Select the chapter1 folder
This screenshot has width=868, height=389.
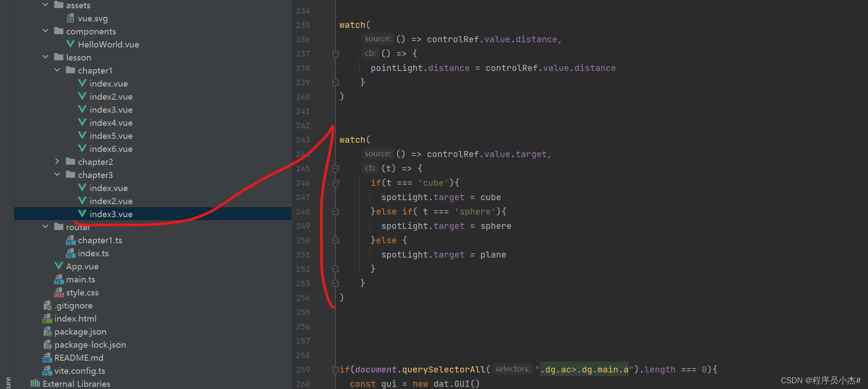tap(95, 70)
